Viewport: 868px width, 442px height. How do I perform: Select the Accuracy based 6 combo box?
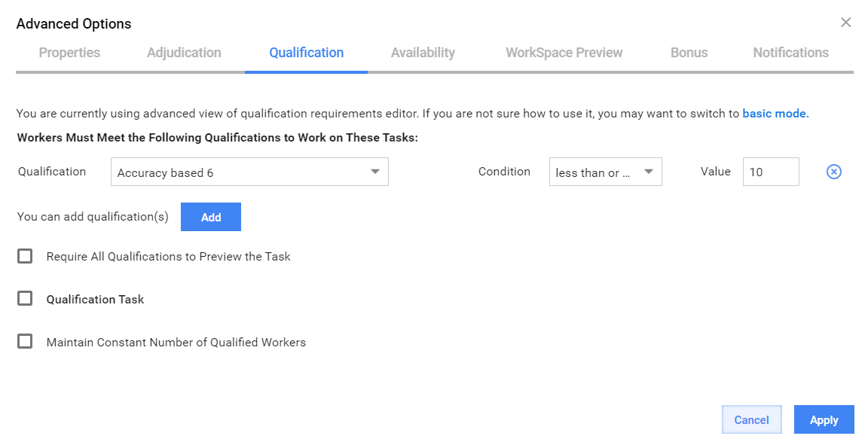pos(249,172)
